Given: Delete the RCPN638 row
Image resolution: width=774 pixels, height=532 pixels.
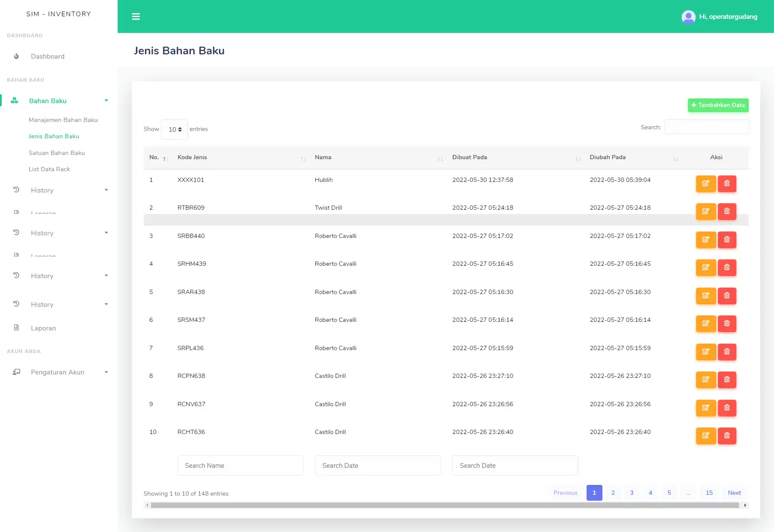Looking at the screenshot, I should 727,380.
